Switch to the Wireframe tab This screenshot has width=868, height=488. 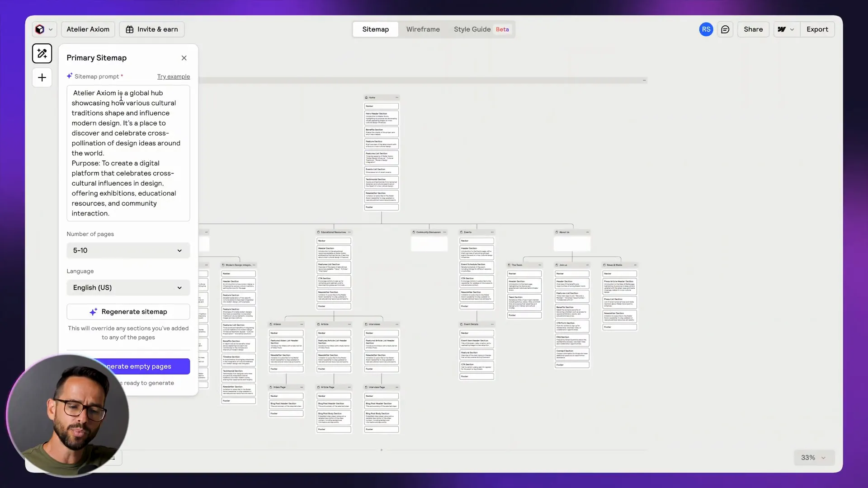pos(423,29)
